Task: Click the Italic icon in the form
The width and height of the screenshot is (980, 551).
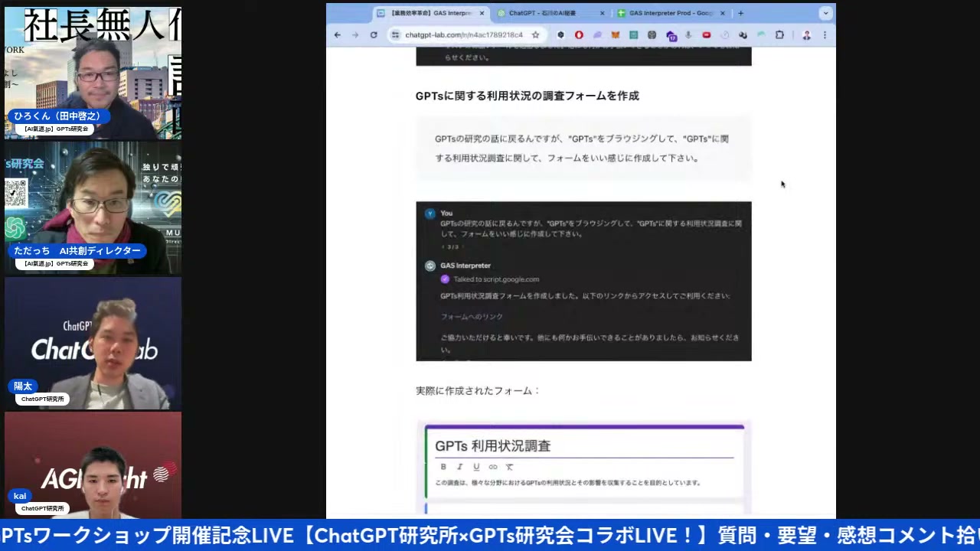Action: [x=459, y=467]
